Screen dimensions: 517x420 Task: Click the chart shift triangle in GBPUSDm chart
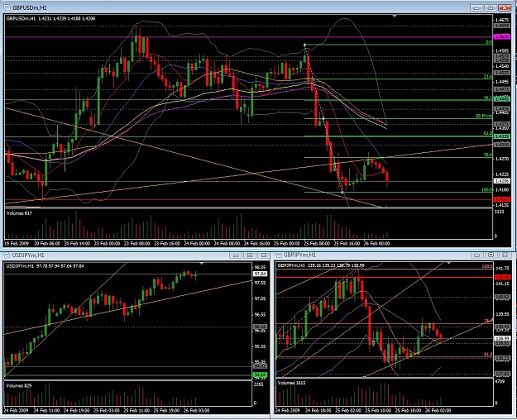coord(395,16)
